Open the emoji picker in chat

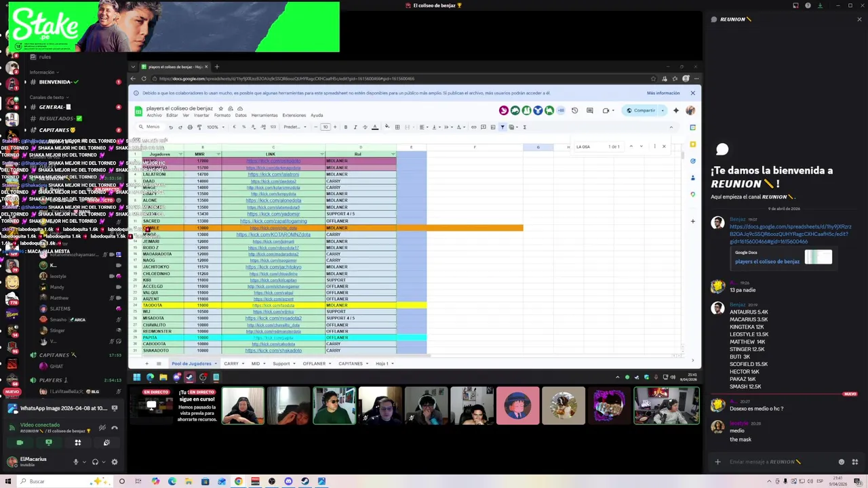(x=842, y=462)
